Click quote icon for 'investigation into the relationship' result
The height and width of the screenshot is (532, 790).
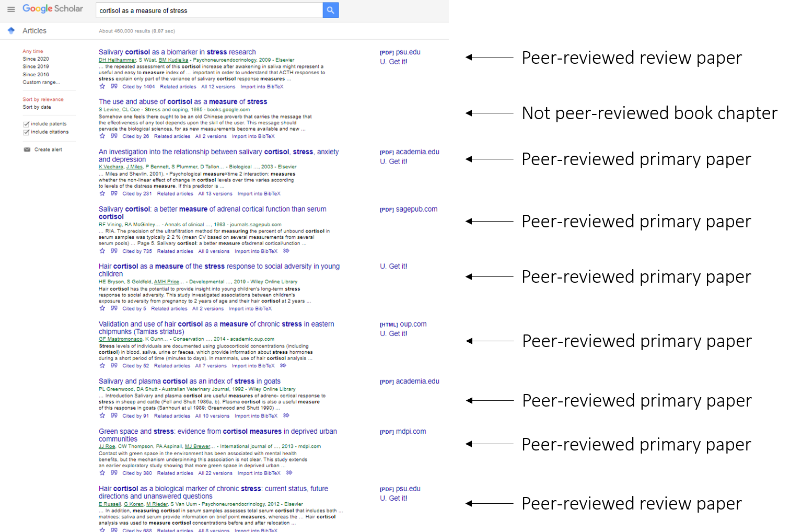[x=114, y=193]
